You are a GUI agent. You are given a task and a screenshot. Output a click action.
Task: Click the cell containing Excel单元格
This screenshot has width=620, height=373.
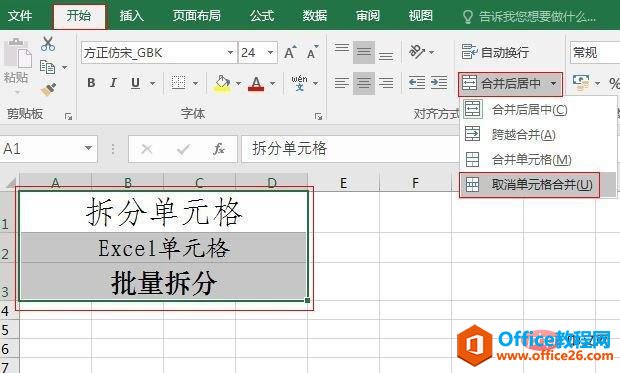point(163,248)
